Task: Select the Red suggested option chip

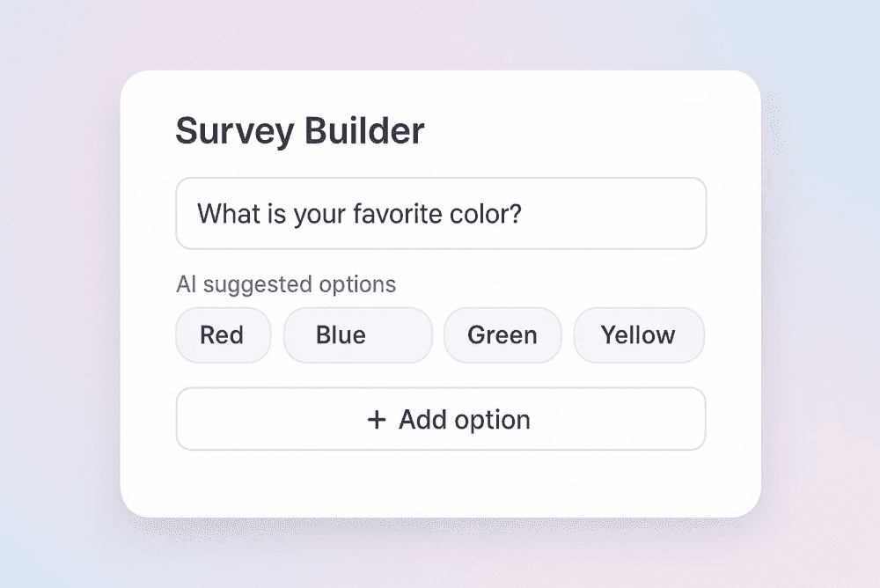Action: coord(224,335)
